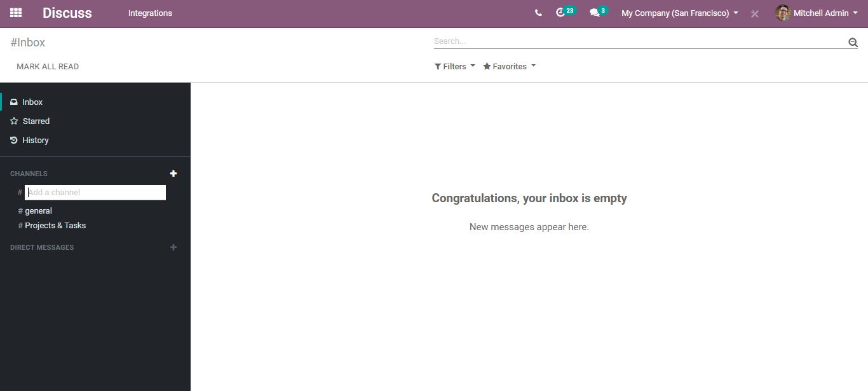Open the My Company (San Francisco) switcher
This screenshot has width=868, height=391.
coord(680,13)
